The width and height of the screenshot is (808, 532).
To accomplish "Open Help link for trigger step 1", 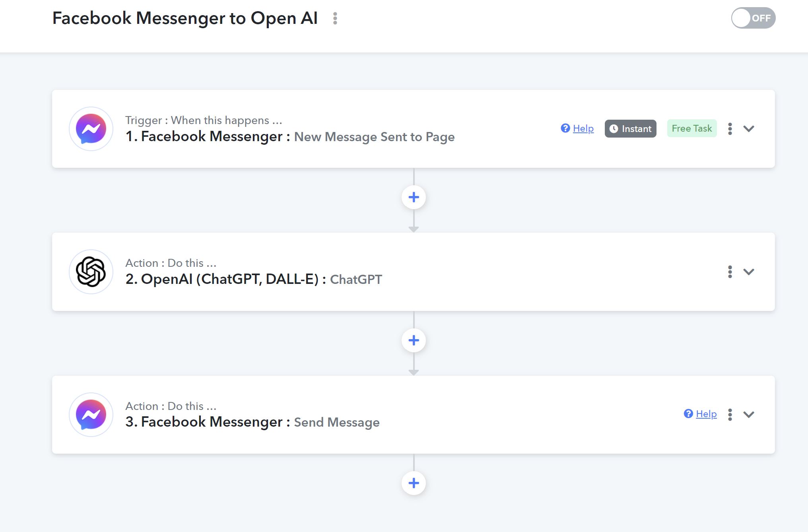I will pos(577,128).
